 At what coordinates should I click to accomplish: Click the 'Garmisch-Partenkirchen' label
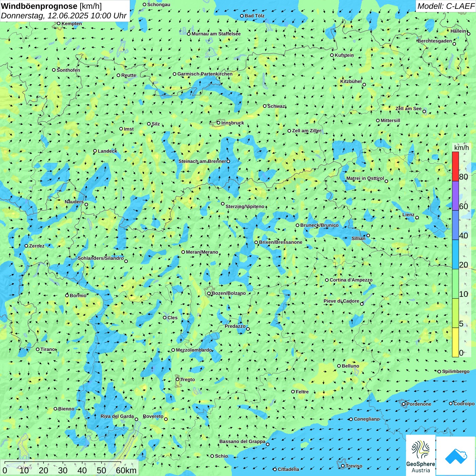205,74
